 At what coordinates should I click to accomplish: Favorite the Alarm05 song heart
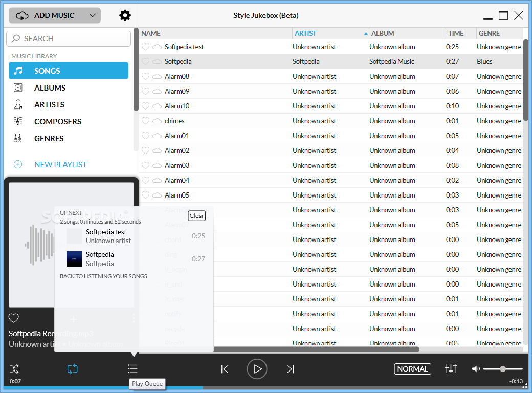[146, 195]
